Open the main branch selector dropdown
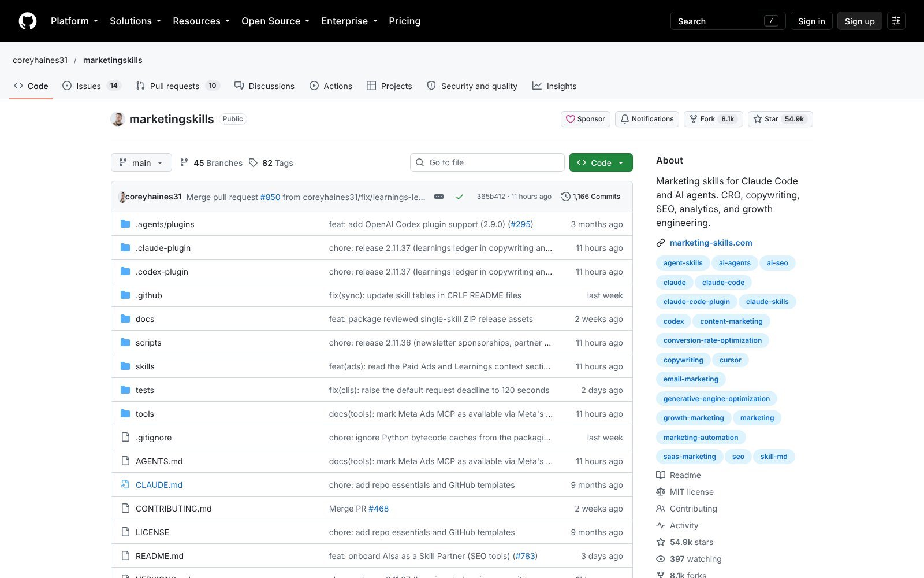The height and width of the screenshot is (578, 924). click(x=141, y=162)
